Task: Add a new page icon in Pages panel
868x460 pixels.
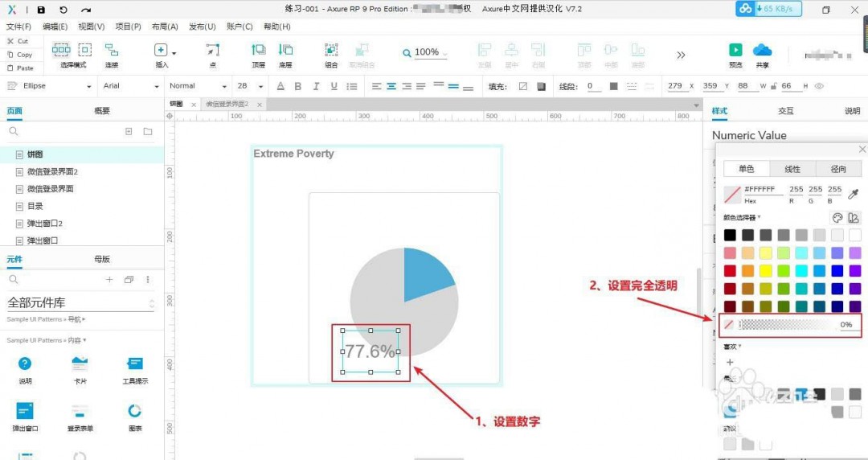Action: tap(129, 131)
